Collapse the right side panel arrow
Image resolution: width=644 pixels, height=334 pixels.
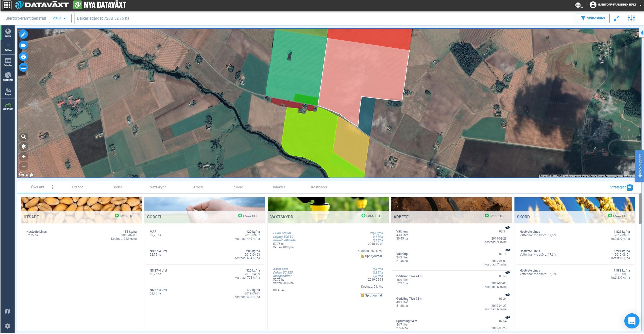[642, 33]
